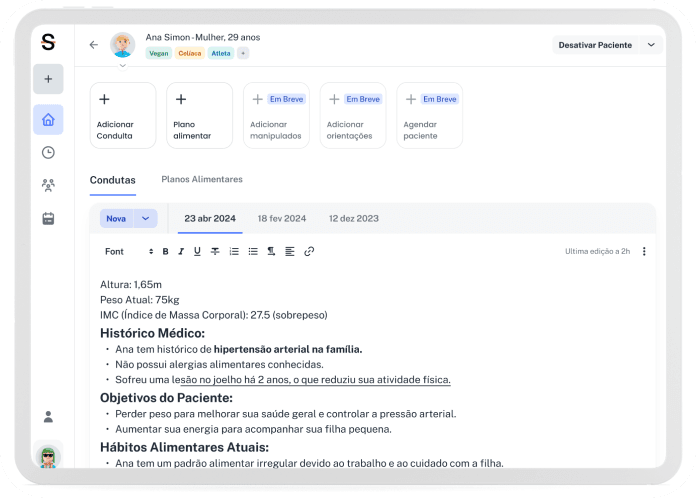Toggle italic formatting in editor toolbar
This screenshot has height=498, width=696.
[181, 251]
